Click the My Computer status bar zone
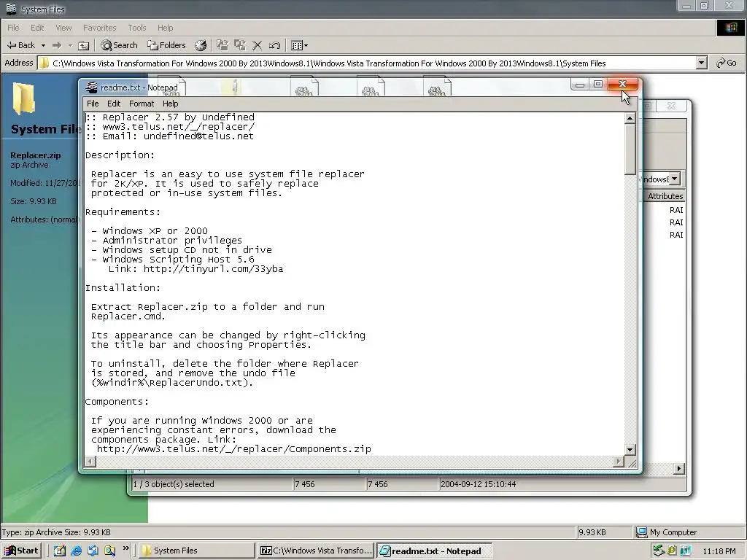747x560 pixels. coord(689,532)
